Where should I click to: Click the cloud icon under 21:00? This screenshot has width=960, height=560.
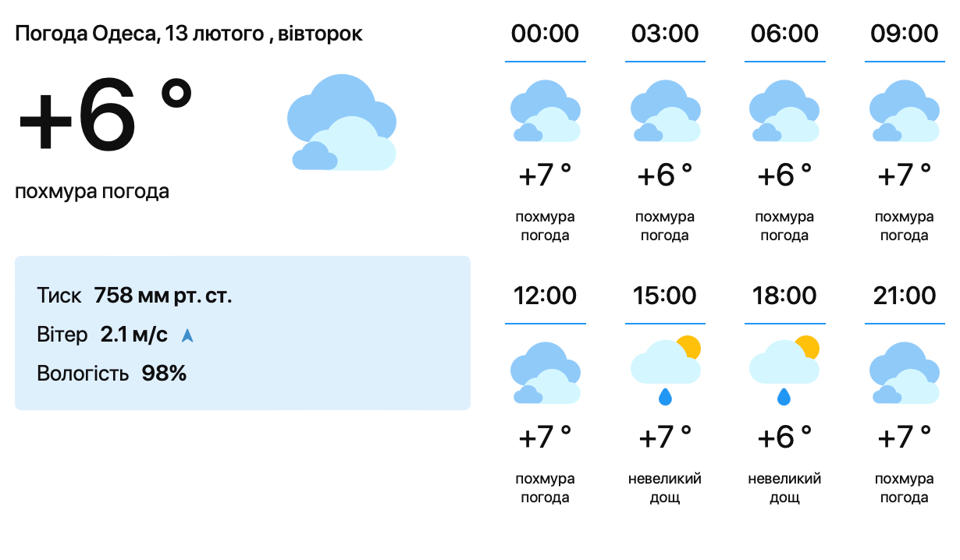tap(904, 373)
